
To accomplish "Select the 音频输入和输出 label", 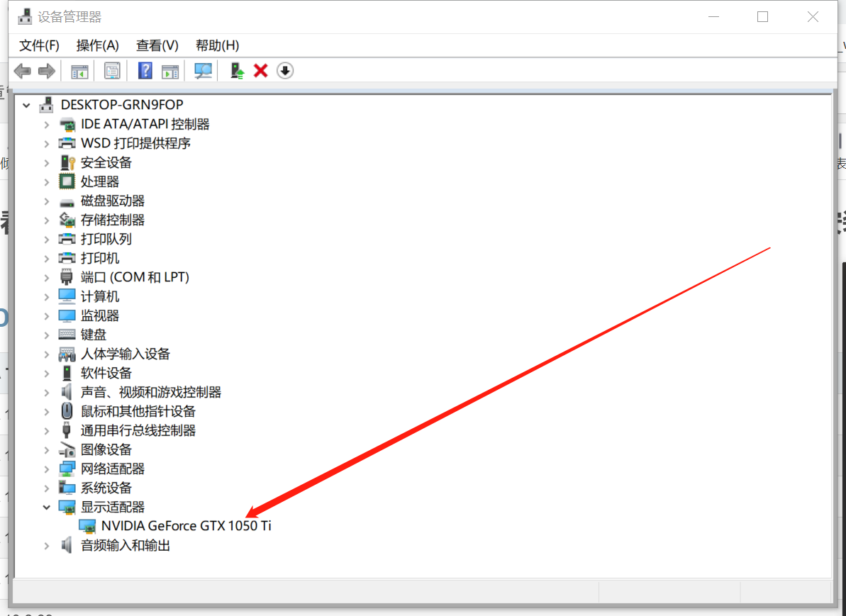I will pyautogui.click(x=126, y=545).
